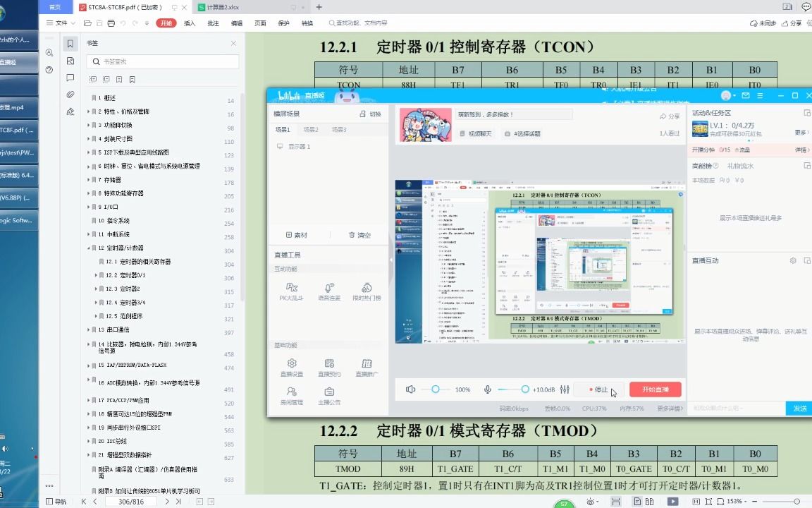Viewport: 812px width, 508px height.
Task: Mute the speaker output
Action: [410, 389]
